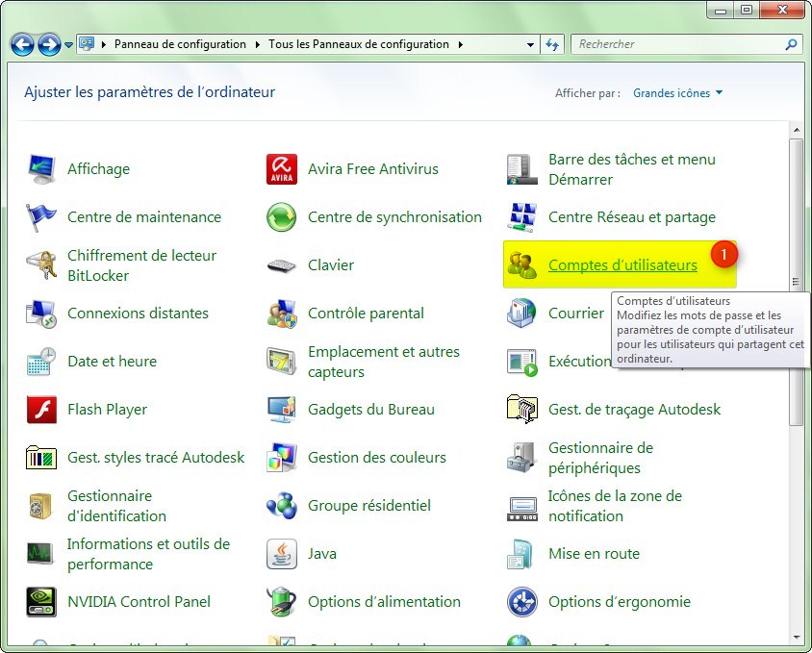Screen dimensions: 812x653
Task: Open the Java control panel icon
Action: click(x=282, y=554)
